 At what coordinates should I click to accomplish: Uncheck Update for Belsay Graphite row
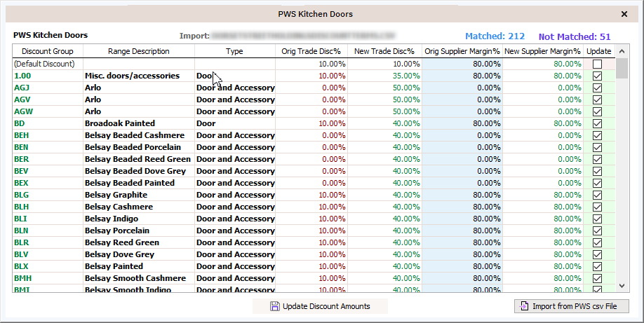(x=597, y=195)
